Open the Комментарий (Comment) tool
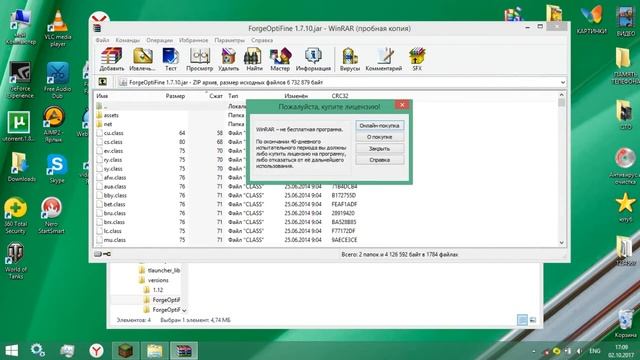The width and height of the screenshot is (640, 360). pyautogui.click(x=384, y=60)
